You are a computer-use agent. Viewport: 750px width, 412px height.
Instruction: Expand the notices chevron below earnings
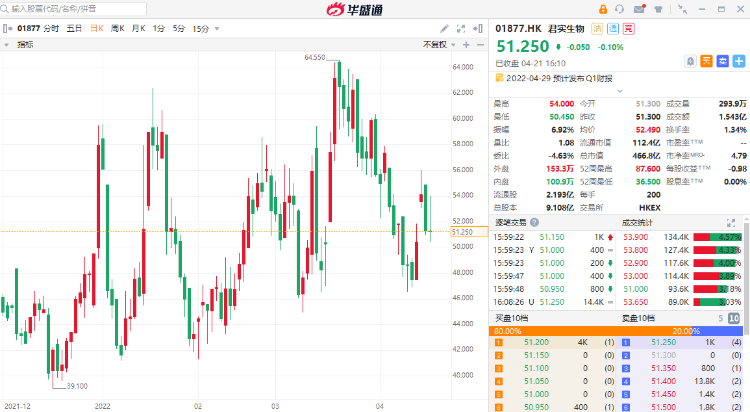(619, 90)
